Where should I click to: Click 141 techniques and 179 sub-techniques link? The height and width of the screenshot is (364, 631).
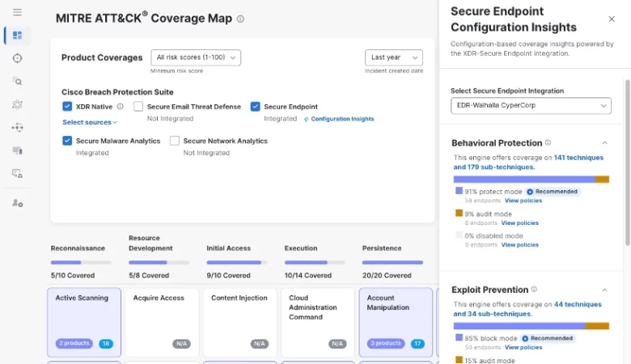coord(528,162)
